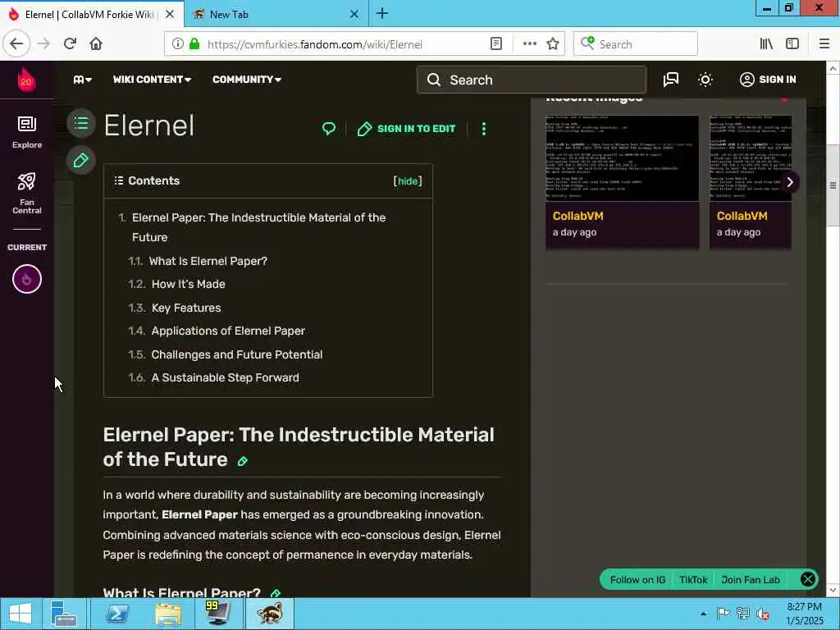The width and height of the screenshot is (840, 630).
Task: Click the Fandom flame logo
Action: click(26, 80)
